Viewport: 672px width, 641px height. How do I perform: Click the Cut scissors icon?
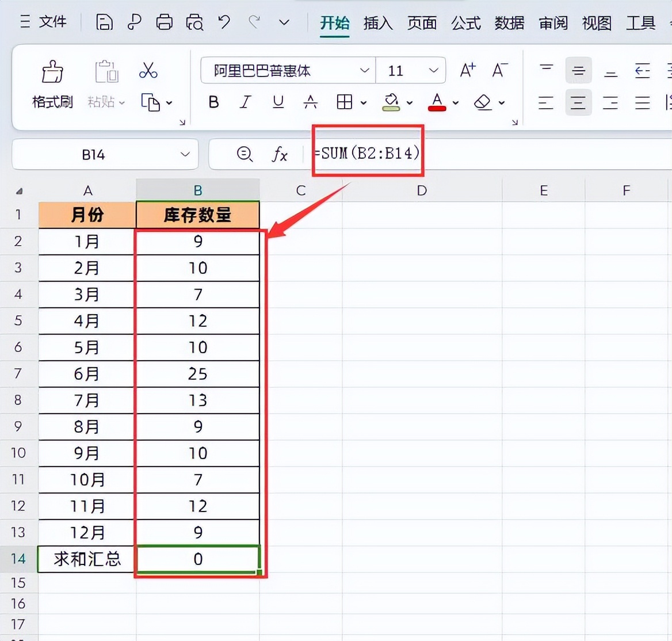pyautogui.click(x=148, y=70)
